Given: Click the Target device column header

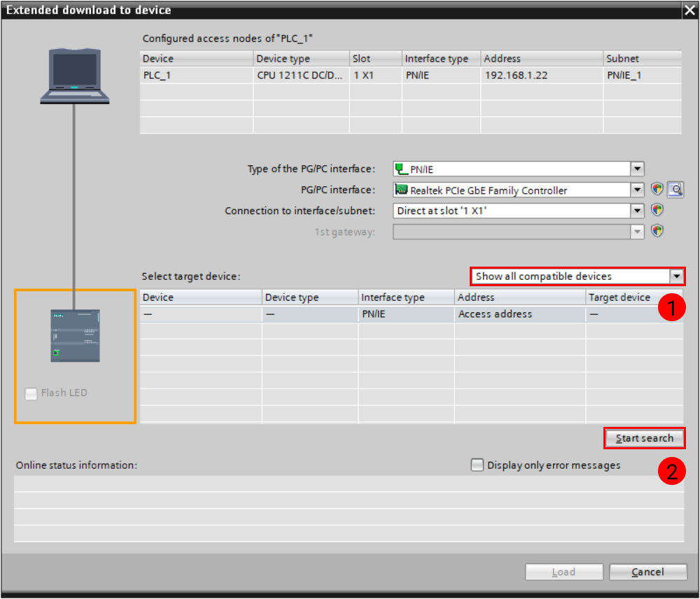Looking at the screenshot, I should (x=634, y=297).
